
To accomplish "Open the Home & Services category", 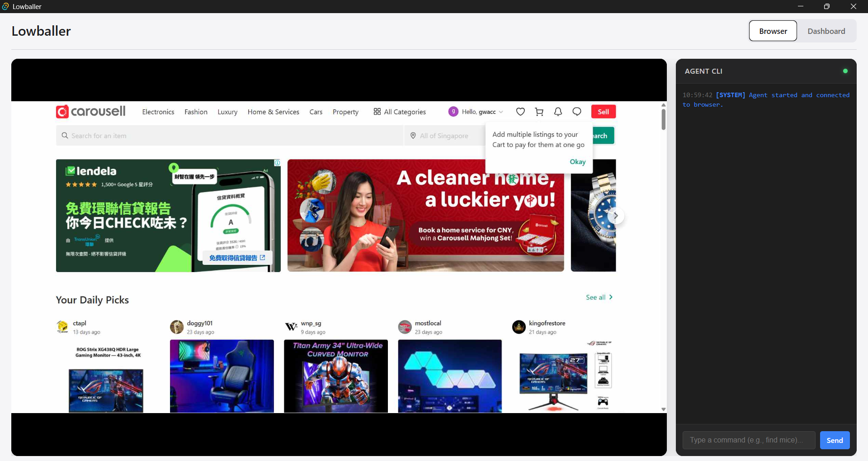I will point(273,112).
